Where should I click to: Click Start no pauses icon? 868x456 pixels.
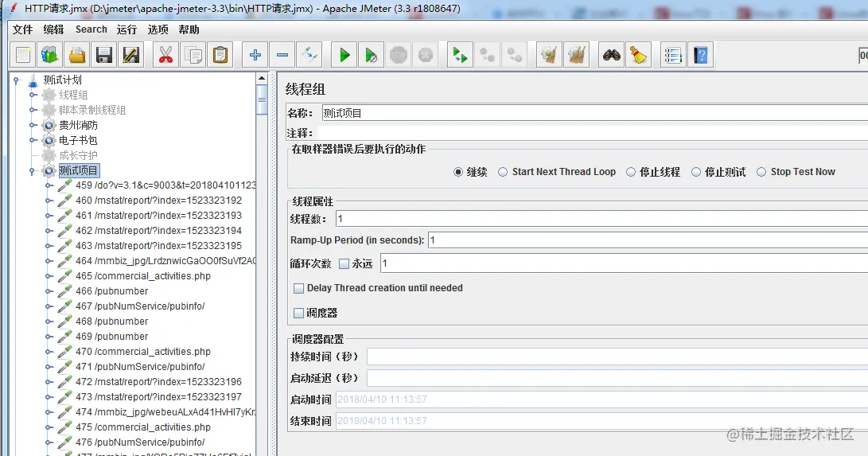click(372, 55)
